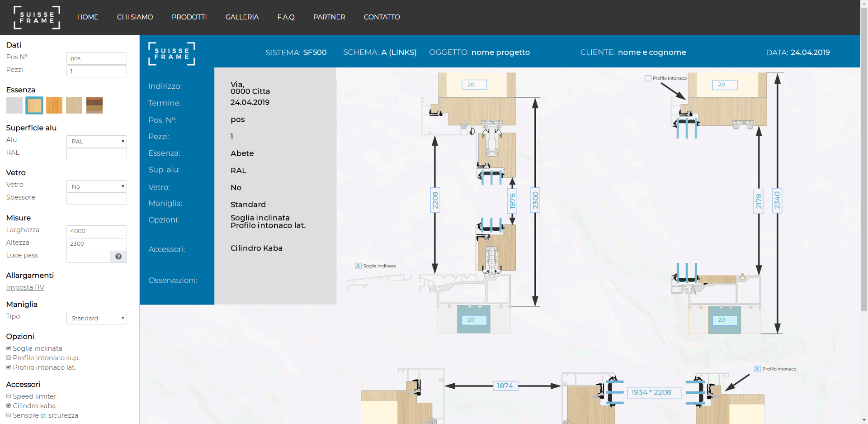The width and height of the screenshot is (868, 424).
Task: Open the Alu surface dropdown
Action: click(97, 141)
